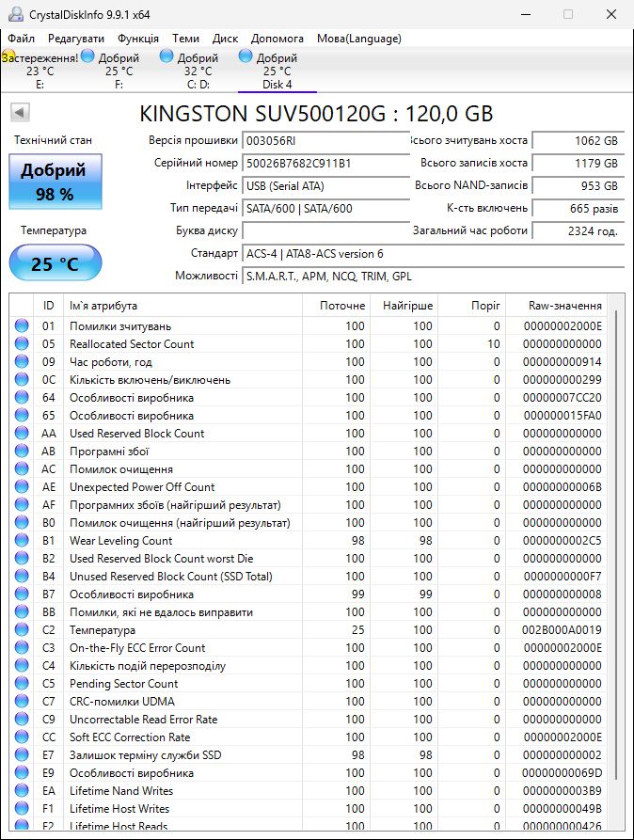634x840 pixels.
Task: Click the empty drive letter field
Action: tap(326, 230)
